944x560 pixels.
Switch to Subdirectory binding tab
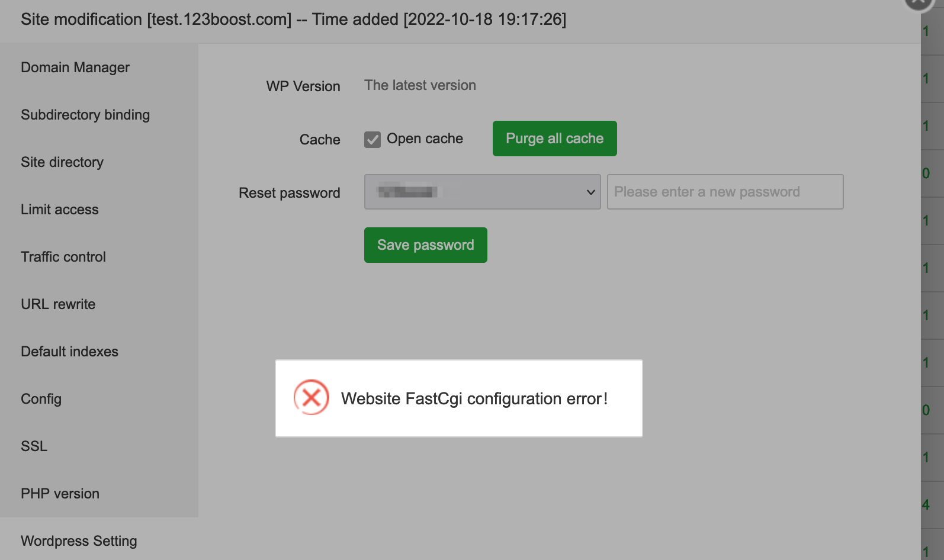pos(85,115)
